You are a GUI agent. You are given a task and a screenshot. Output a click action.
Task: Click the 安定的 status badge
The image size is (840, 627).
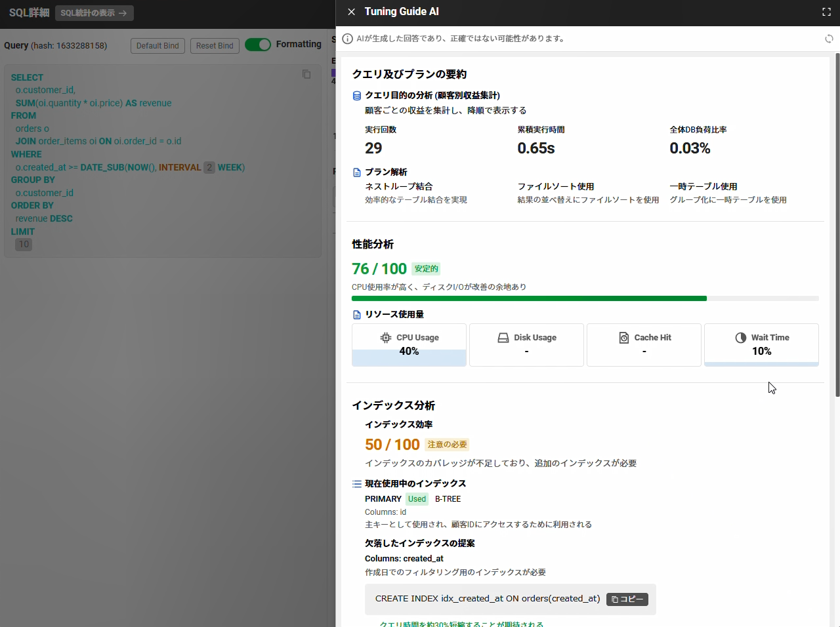426,269
